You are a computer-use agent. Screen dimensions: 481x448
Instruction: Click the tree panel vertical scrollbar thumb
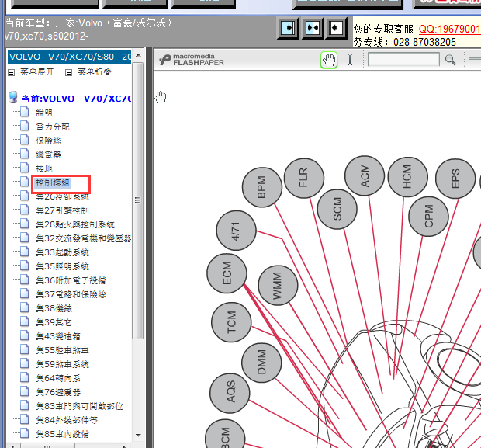pos(138,200)
